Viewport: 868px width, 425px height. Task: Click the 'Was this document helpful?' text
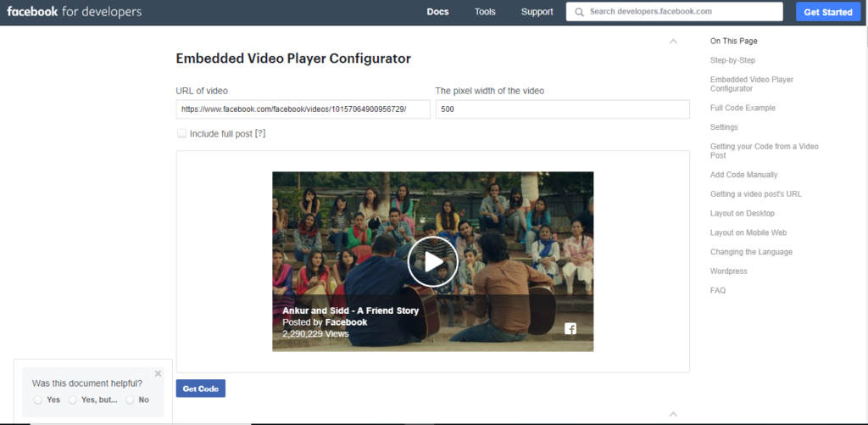[x=87, y=383]
